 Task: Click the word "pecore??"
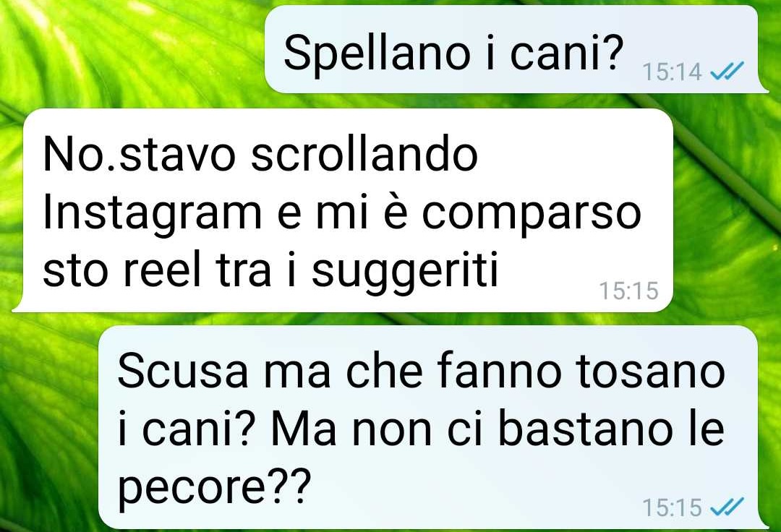pyautogui.click(x=211, y=485)
